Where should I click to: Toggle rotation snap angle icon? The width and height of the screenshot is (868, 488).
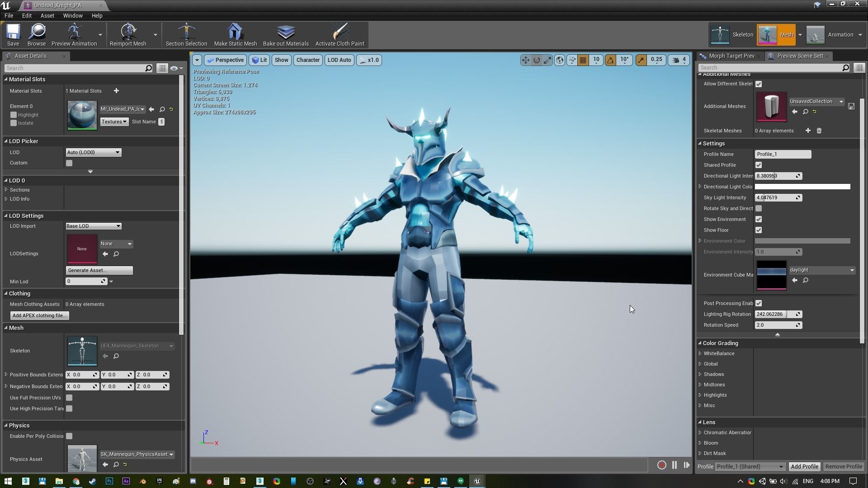610,60
